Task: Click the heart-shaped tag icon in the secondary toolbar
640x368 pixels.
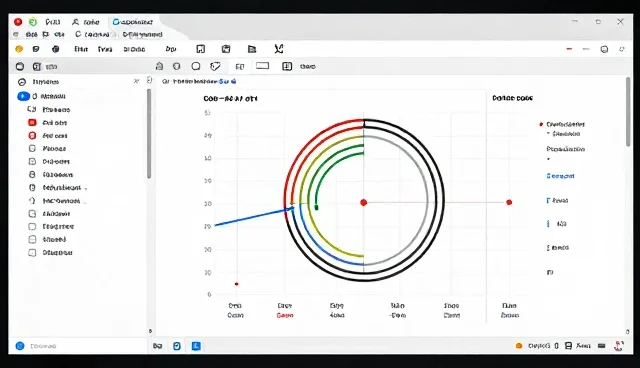Action: coord(215,66)
